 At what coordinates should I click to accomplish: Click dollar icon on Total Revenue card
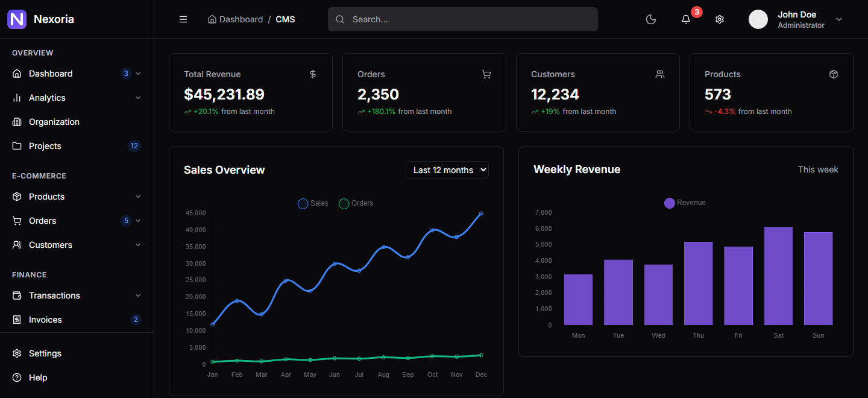(x=313, y=74)
